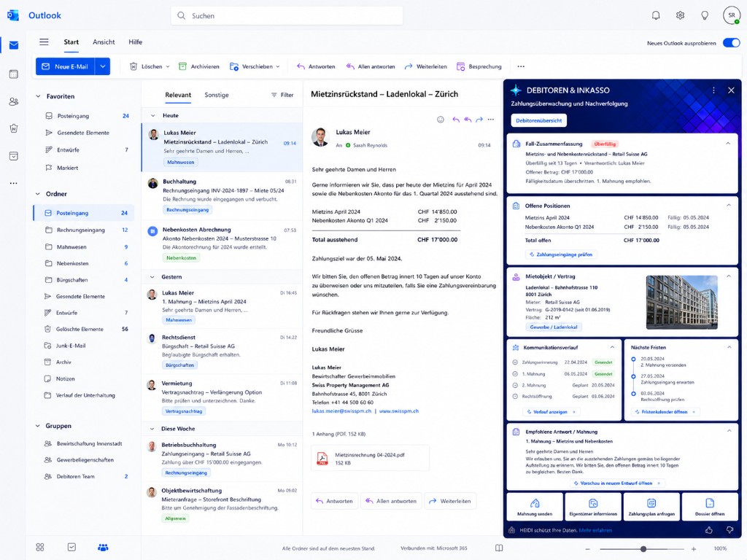
Task: Switch to the Ansicht ribbon tab
Action: pyautogui.click(x=104, y=42)
